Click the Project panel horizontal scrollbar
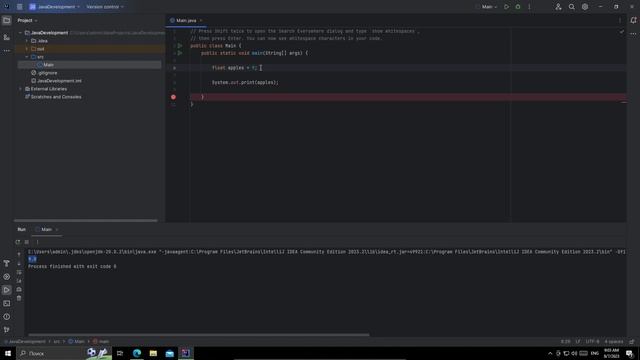 (x=86, y=220)
